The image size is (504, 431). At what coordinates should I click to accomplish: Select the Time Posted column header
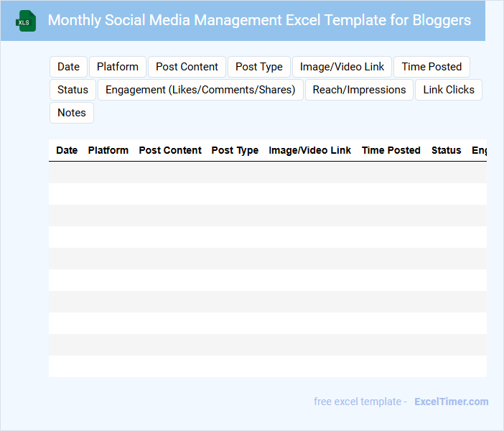391,150
